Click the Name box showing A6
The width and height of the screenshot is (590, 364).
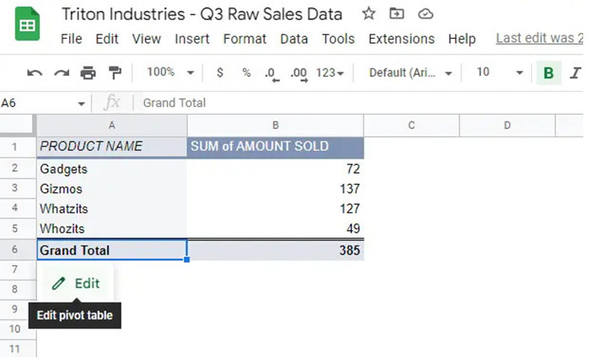coord(42,103)
